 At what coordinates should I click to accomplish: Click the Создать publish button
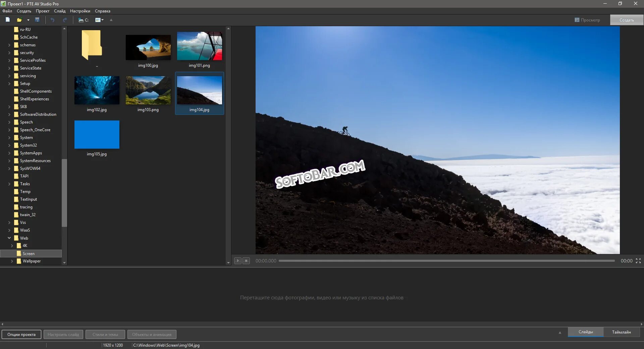(627, 20)
